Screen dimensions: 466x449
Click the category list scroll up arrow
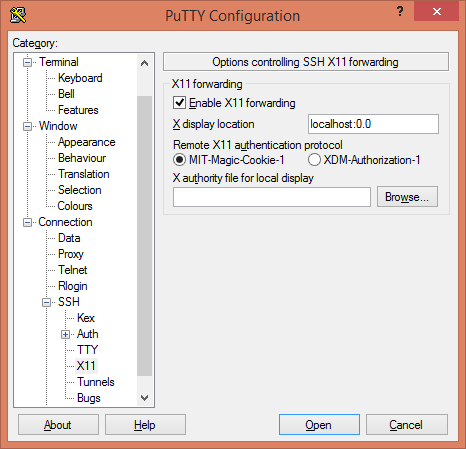click(144, 63)
